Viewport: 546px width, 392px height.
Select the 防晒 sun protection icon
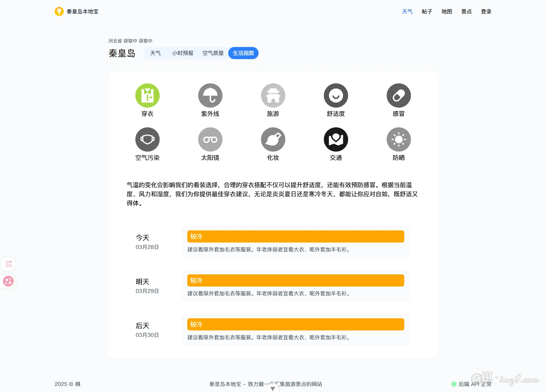point(398,139)
